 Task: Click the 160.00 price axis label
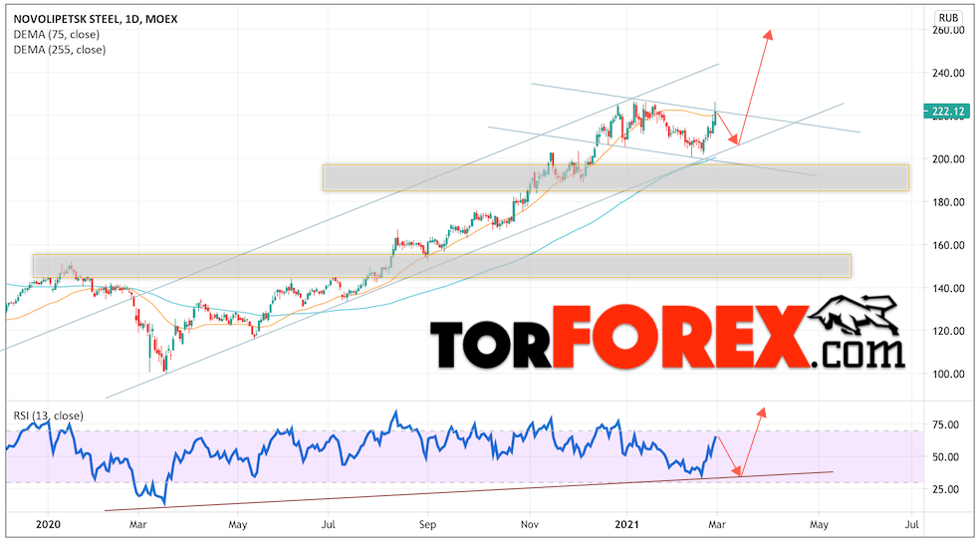tap(947, 245)
